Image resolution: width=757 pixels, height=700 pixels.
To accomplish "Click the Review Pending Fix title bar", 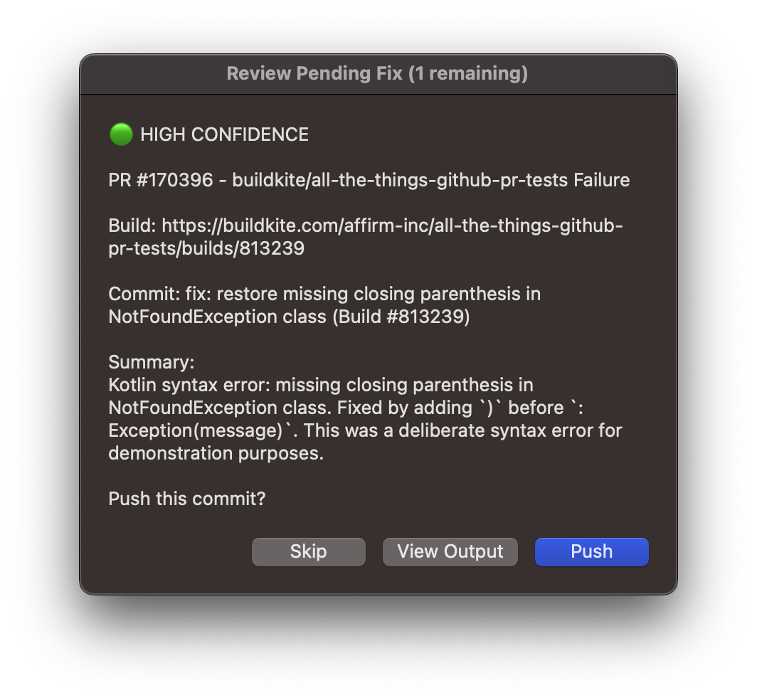I will 378,73.
